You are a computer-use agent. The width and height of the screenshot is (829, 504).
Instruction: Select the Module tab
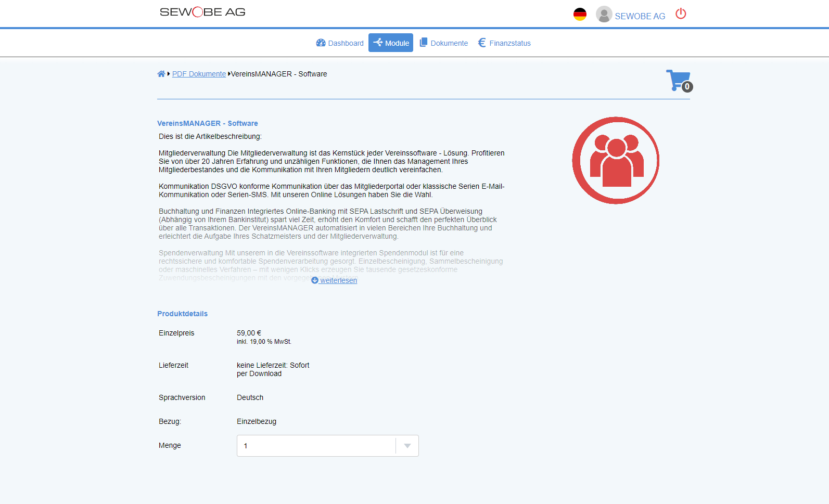point(391,43)
